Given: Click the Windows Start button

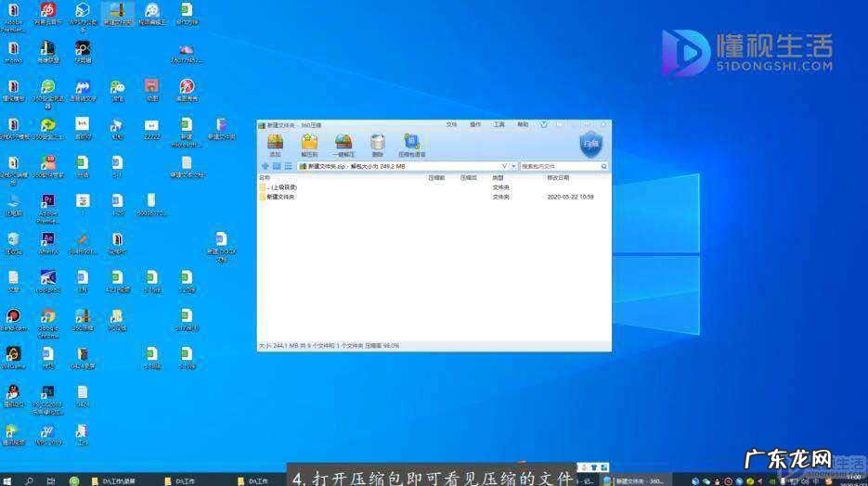Looking at the screenshot, I should point(7,480).
